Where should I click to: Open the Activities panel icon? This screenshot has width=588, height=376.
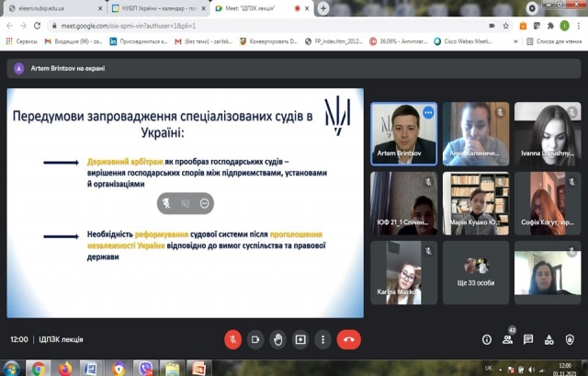pyautogui.click(x=550, y=339)
